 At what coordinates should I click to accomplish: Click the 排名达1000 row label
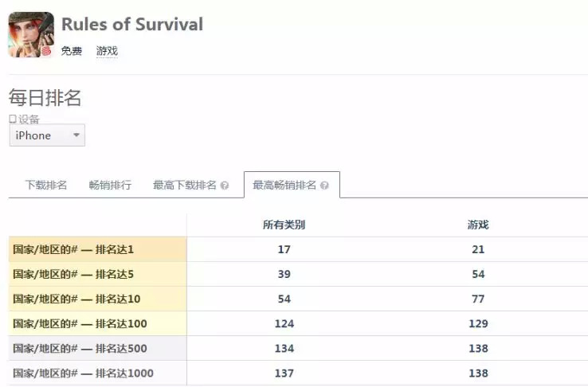83,373
